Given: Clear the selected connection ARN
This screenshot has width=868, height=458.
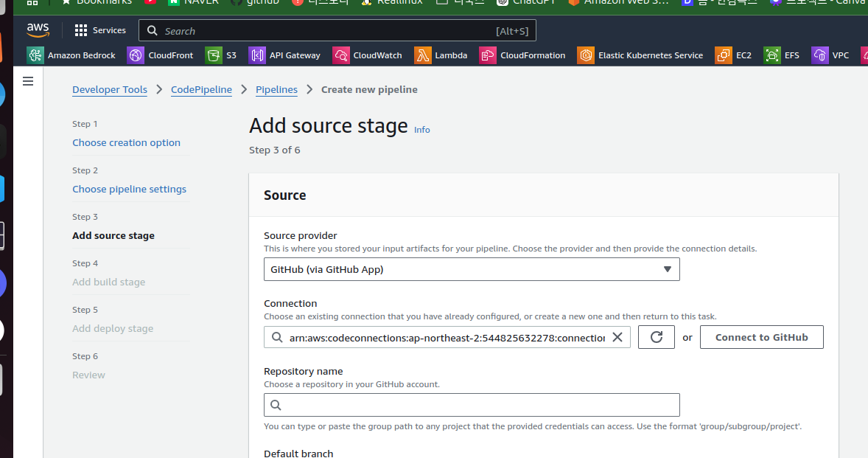Looking at the screenshot, I should 617,337.
